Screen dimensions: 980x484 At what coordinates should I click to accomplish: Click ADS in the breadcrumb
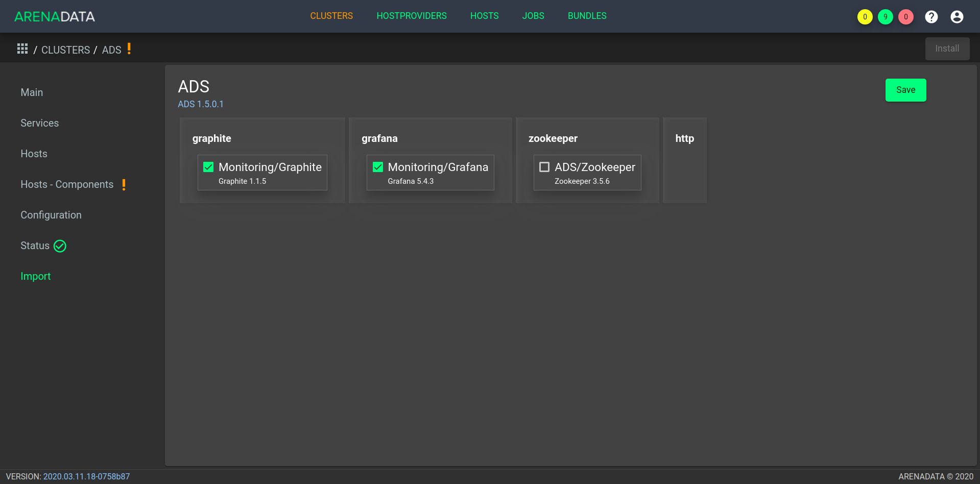tap(112, 50)
